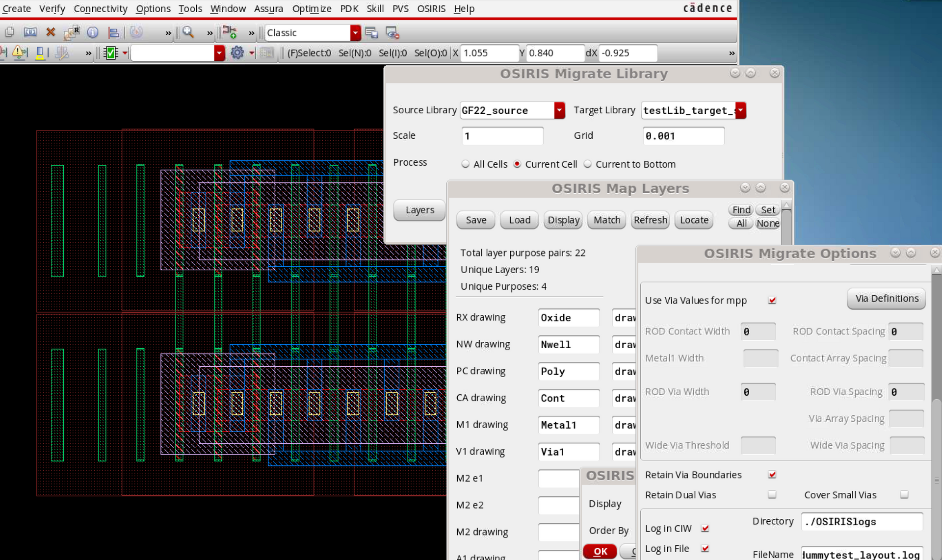Expand the overflow chevron after the create instance icon
The height and width of the screenshot is (560, 942).
[x=252, y=33]
